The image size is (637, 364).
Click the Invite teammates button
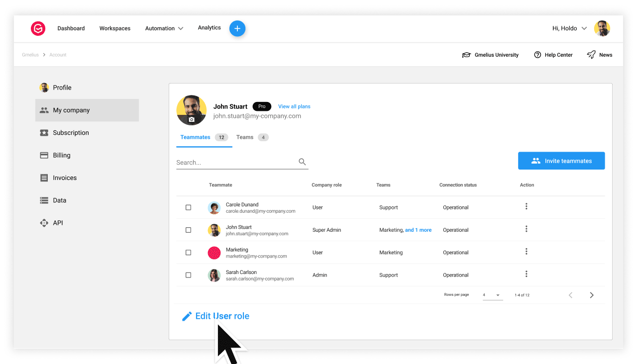(x=561, y=161)
